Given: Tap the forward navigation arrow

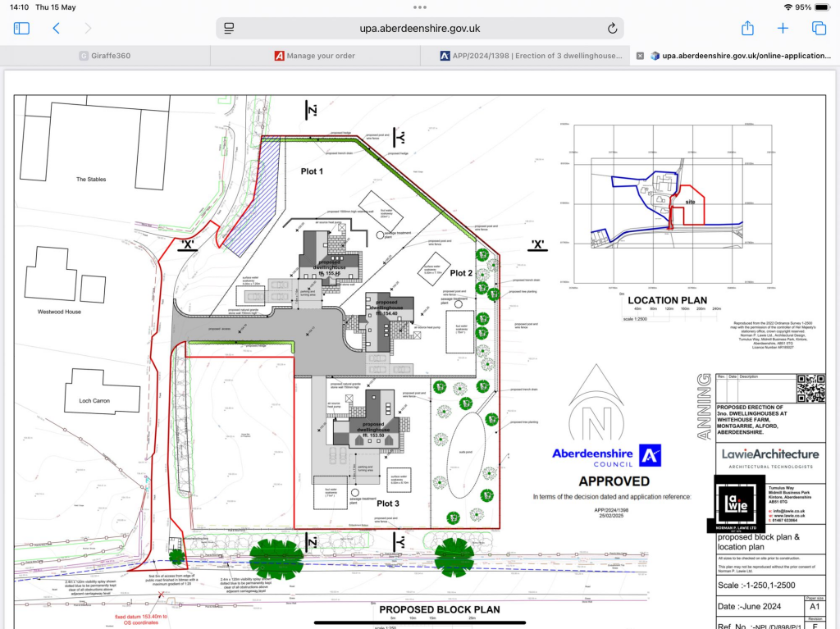Looking at the screenshot, I should coord(88,28).
